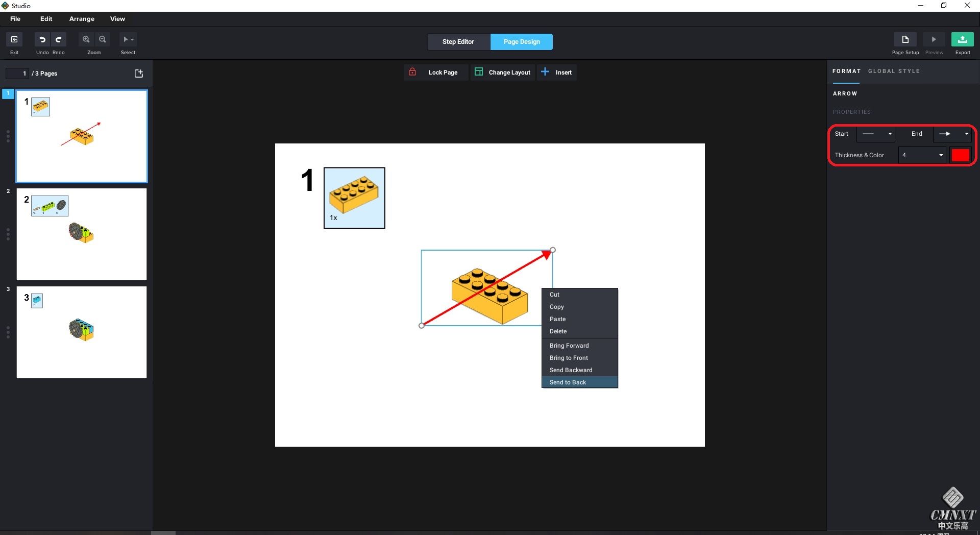Viewport: 980px width, 535px height.
Task: Choose Send to Back from context menu
Action: 568,382
